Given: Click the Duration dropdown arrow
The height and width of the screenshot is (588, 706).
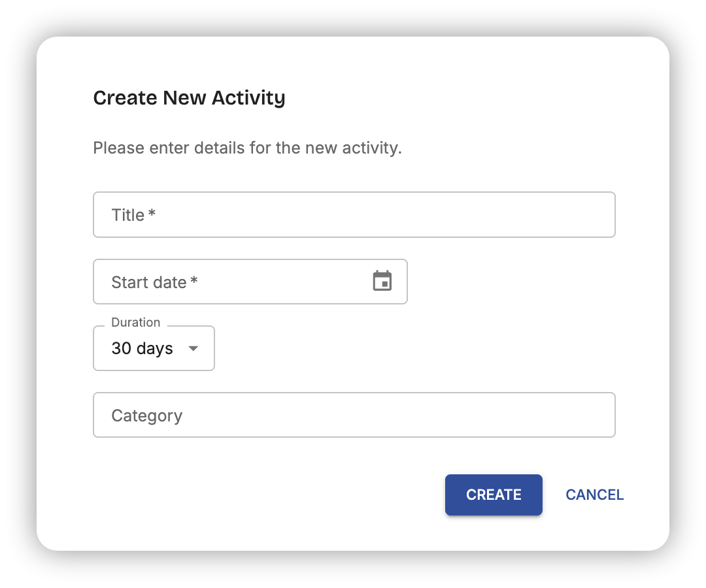Looking at the screenshot, I should [x=193, y=348].
